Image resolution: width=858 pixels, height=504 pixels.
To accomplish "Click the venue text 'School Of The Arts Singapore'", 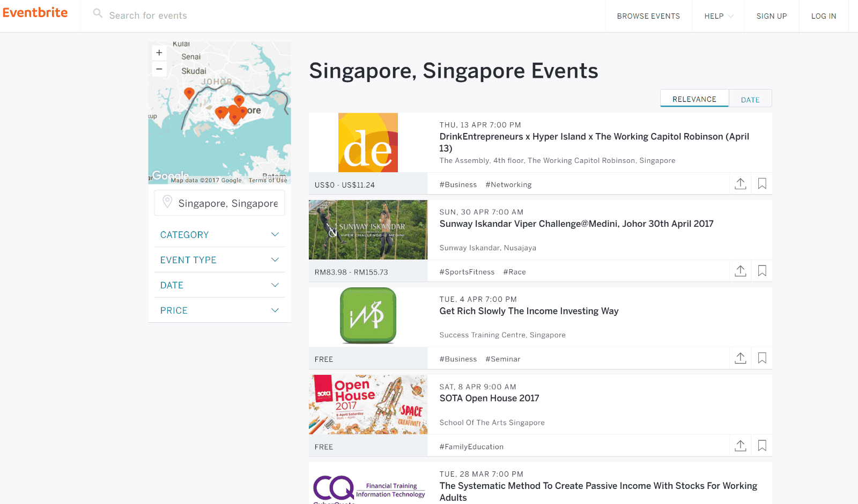I will [x=492, y=423].
